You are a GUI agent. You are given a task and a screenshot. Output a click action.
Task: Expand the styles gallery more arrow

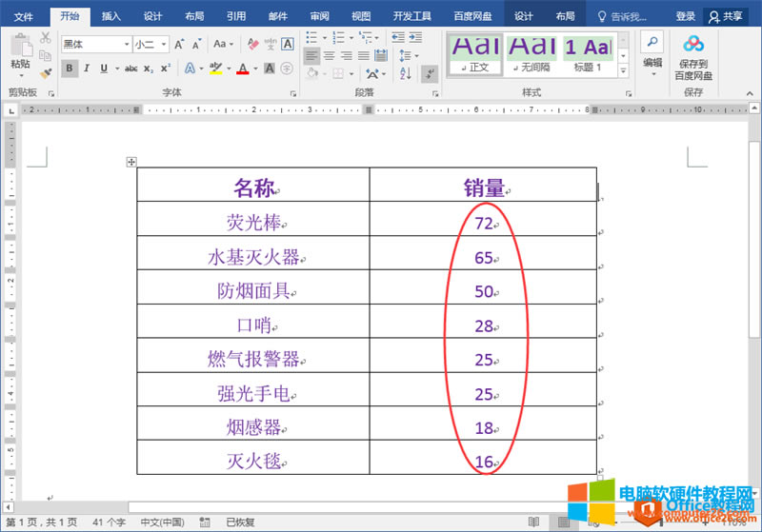(627, 71)
